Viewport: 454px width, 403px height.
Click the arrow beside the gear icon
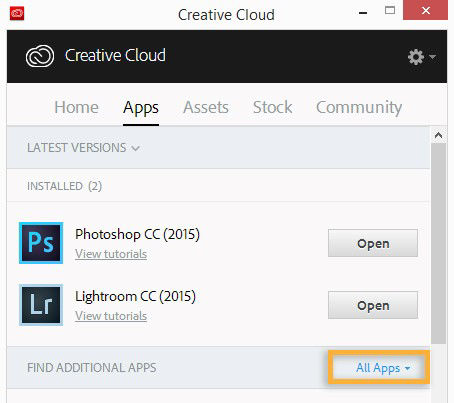(x=432, y=57)
